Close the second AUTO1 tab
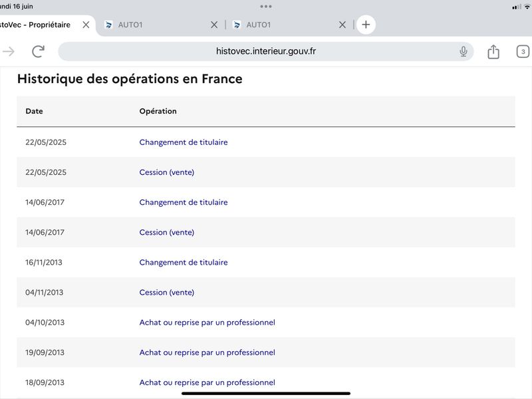Viewport: 532px width, 399px height. [342, 25]
